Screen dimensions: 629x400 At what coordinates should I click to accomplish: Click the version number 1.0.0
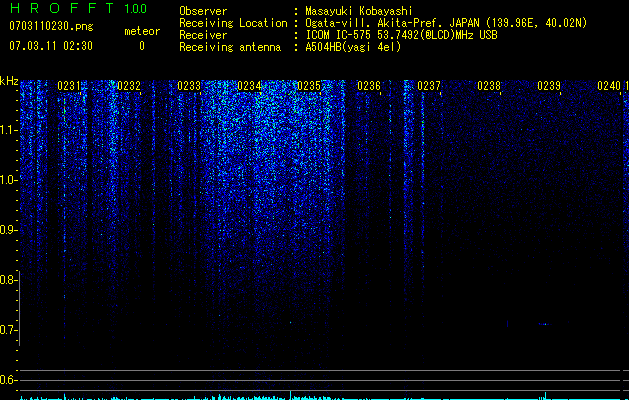(136, 9)
